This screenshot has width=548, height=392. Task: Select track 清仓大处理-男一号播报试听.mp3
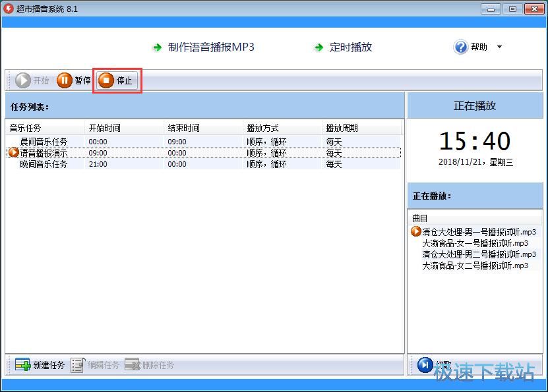479,232
